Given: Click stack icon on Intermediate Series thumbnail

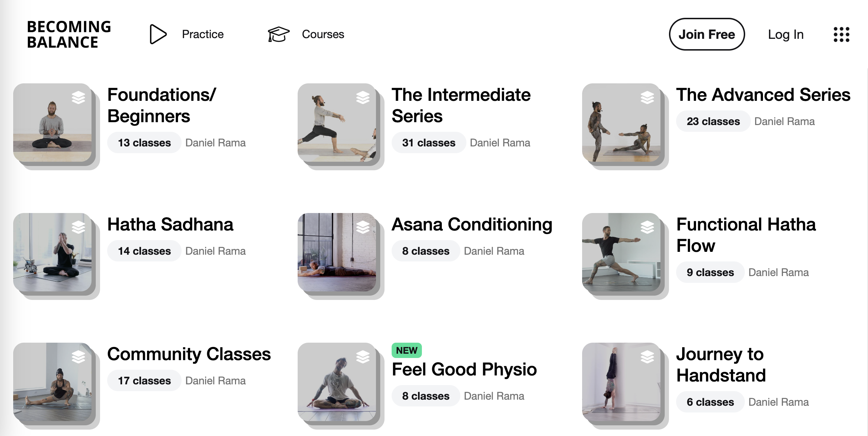Looking at the screenshot, I should pos(363,97).
